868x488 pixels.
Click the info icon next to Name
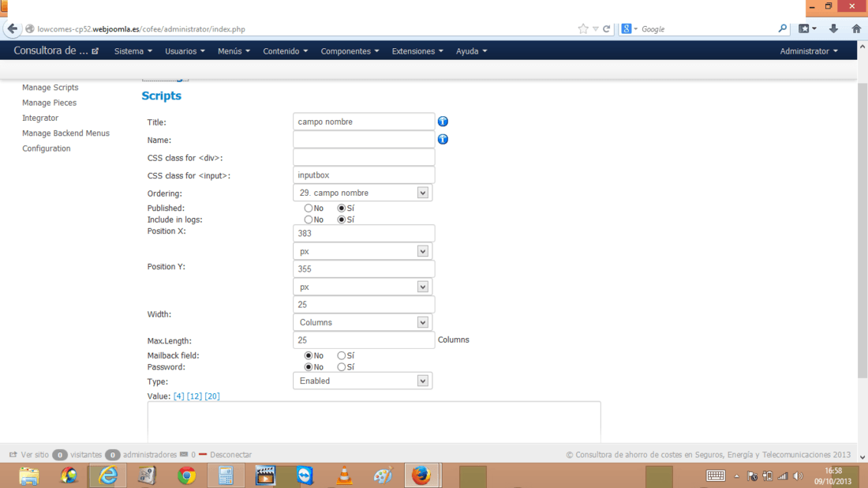[x=443, y=139]
